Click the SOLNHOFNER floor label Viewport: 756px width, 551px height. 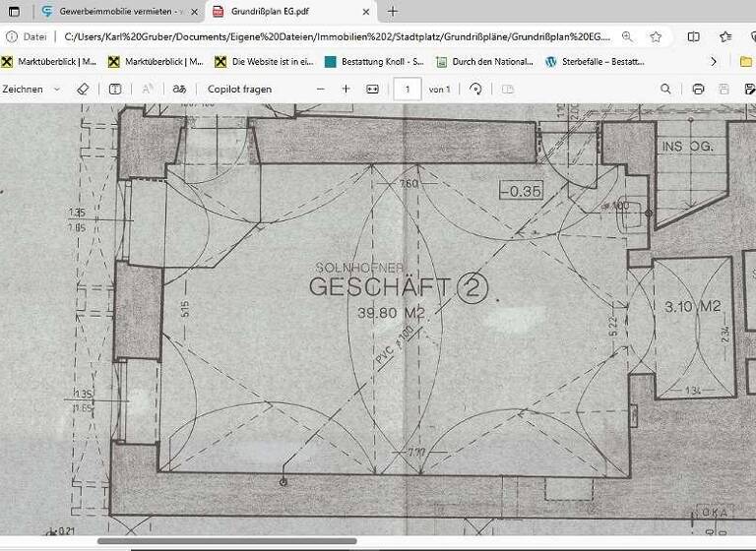359,268
